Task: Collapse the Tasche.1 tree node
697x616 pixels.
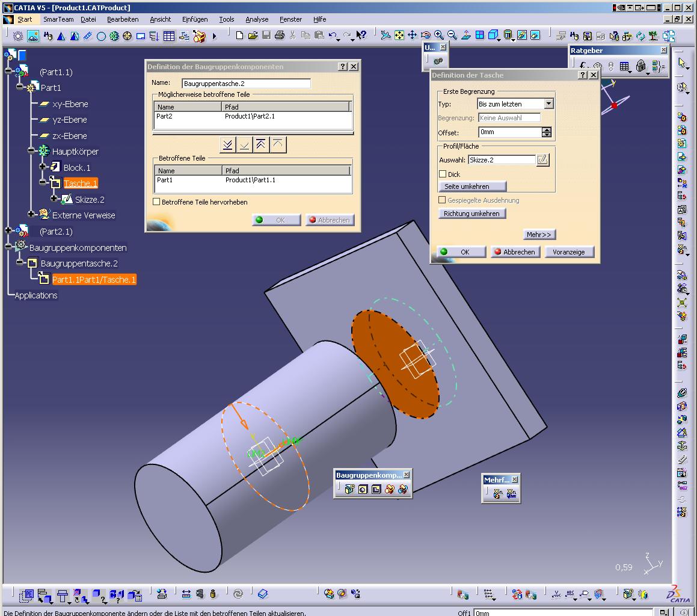Action: 42,182
